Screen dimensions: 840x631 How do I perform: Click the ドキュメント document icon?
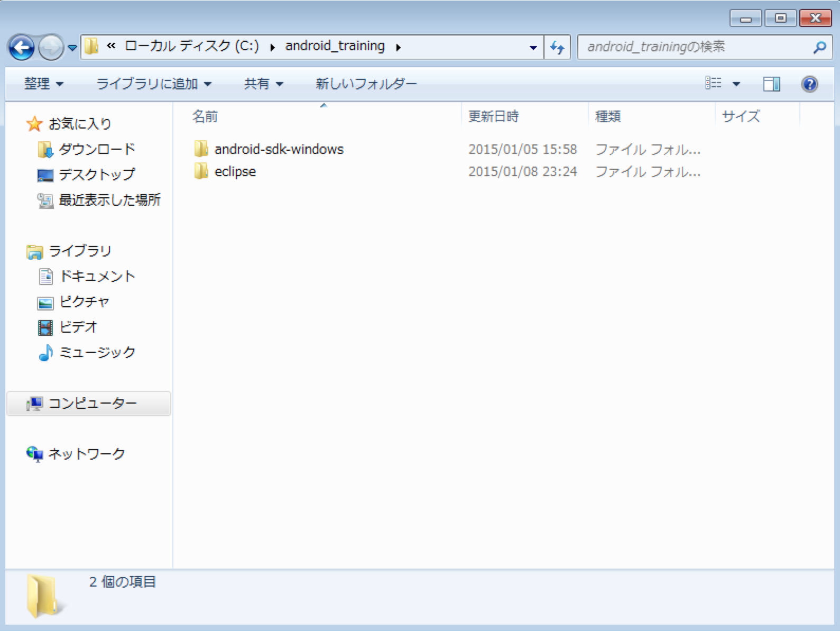point(46,277)
